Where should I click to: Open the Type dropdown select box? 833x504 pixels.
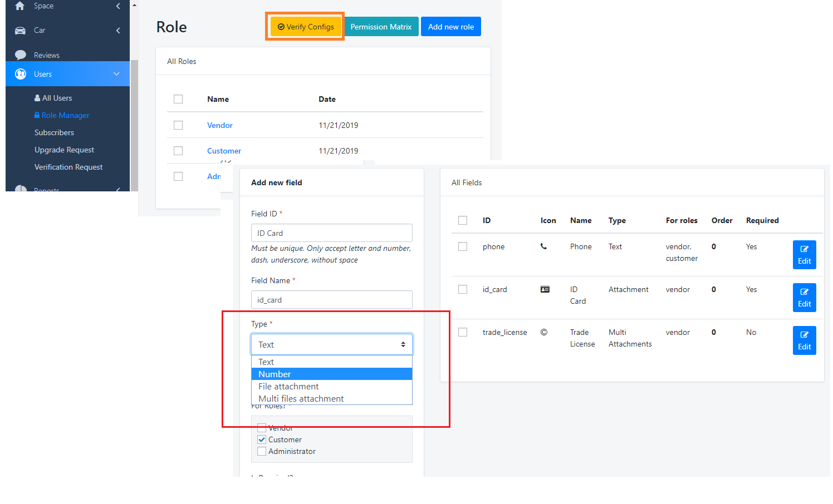pos(331,344)
